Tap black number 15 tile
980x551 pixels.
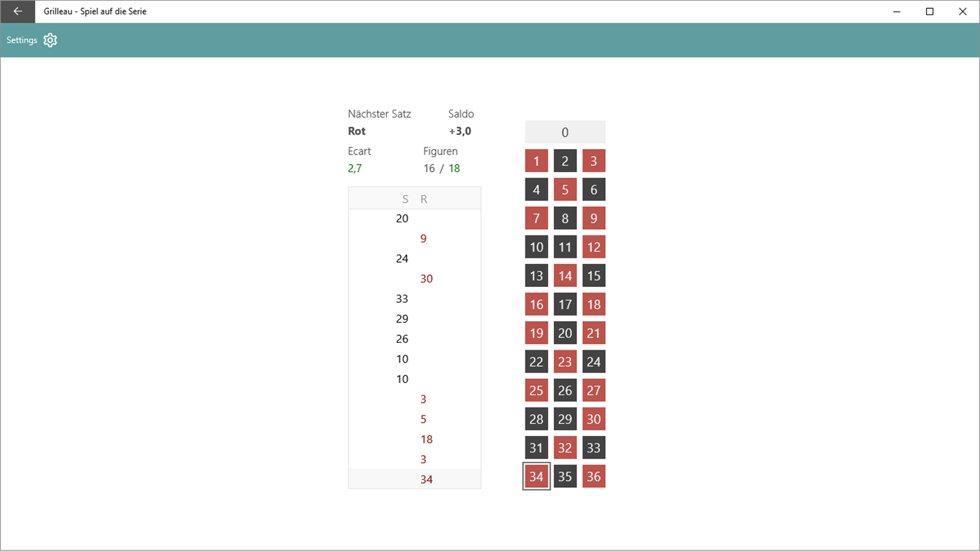point(593,275)
